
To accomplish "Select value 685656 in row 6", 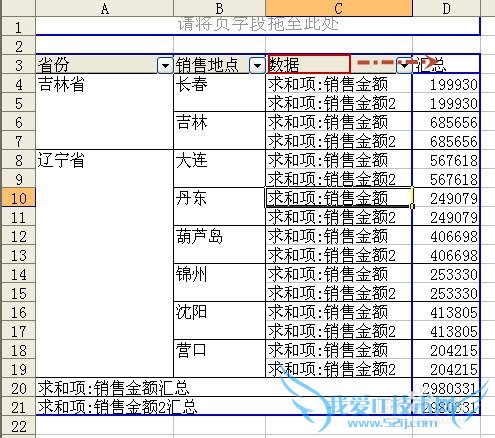I will click(x=446, y=122).
